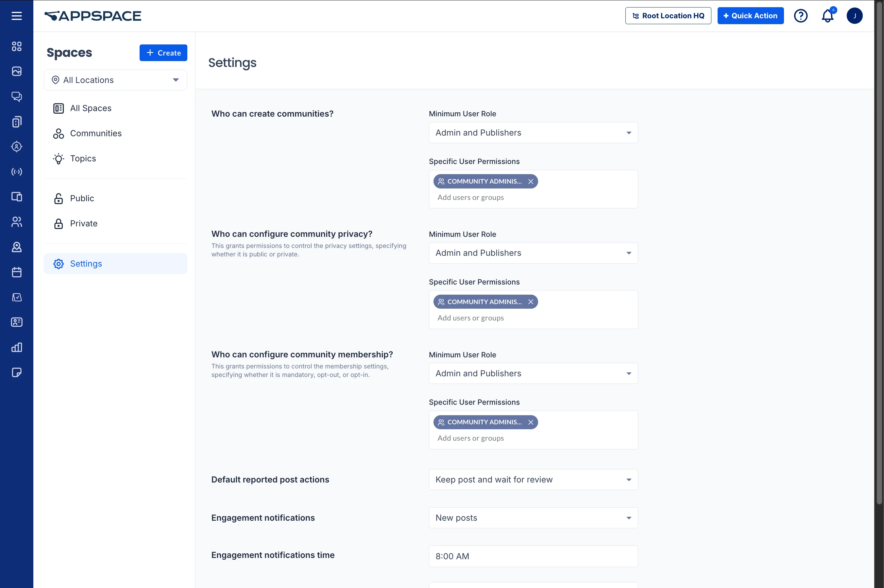
Task: Click the help question mark icon
Action: tap(800, 16)
